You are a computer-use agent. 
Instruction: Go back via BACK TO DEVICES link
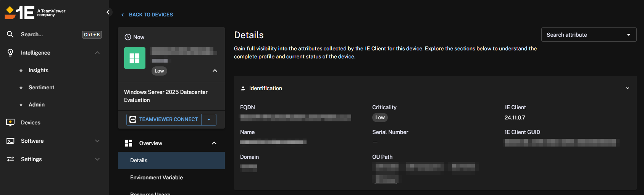pyautogui.click(x=150, y=15)
